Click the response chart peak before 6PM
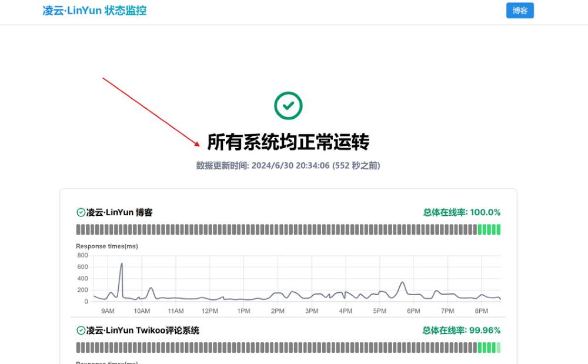This screenshot has width=588, height=364. [x=403, y=282]
